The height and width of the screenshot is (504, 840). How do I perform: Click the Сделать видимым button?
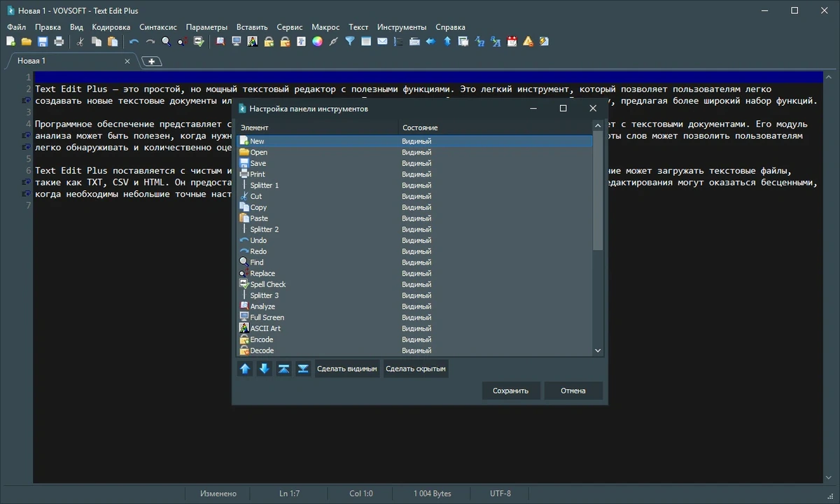click(x=347, y=369)
